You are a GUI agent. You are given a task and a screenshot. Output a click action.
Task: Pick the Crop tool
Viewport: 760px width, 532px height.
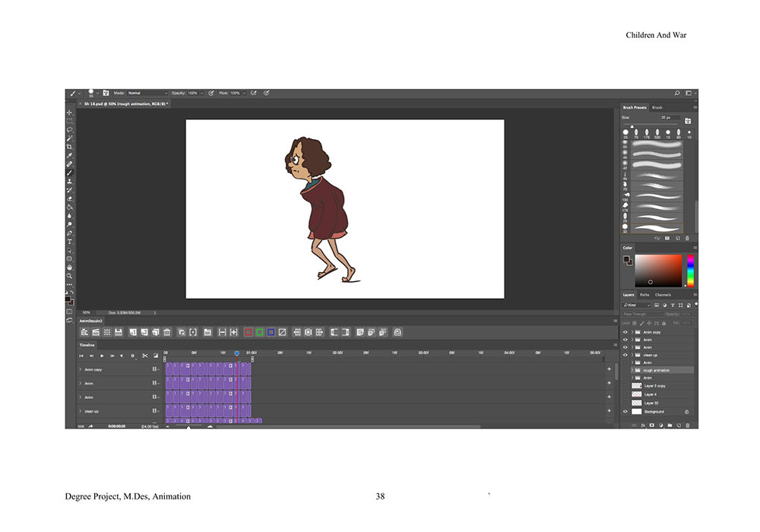[70, 147]
